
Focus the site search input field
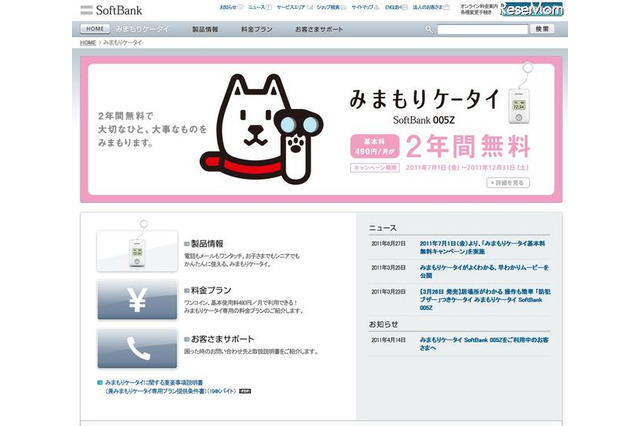click(482, 29)
